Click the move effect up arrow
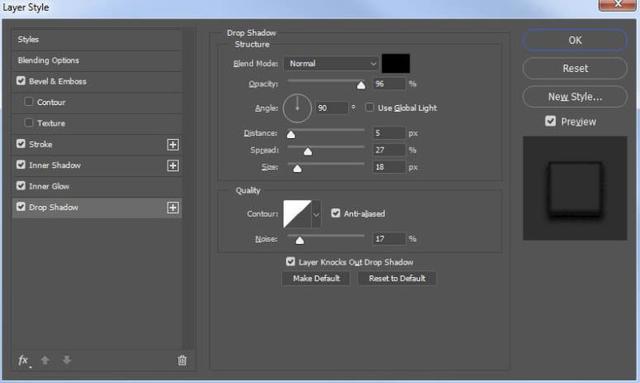The width and height of the screenshot is (640, 383). [x=45, y=360]
